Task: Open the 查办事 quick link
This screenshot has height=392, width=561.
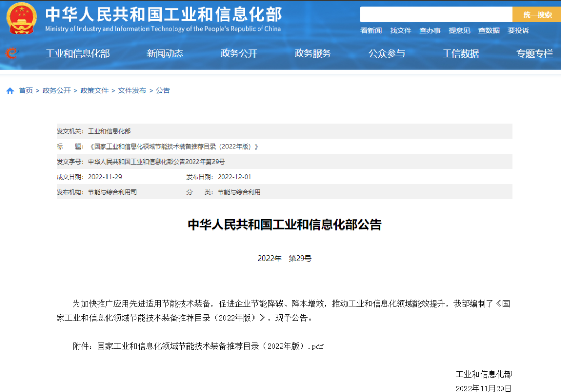Action: (430, 31)
